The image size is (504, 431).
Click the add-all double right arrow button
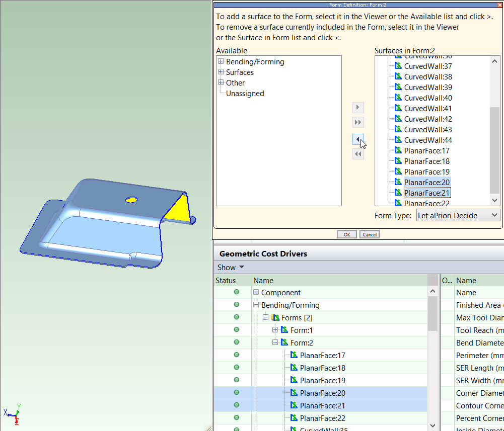point(358,123)
